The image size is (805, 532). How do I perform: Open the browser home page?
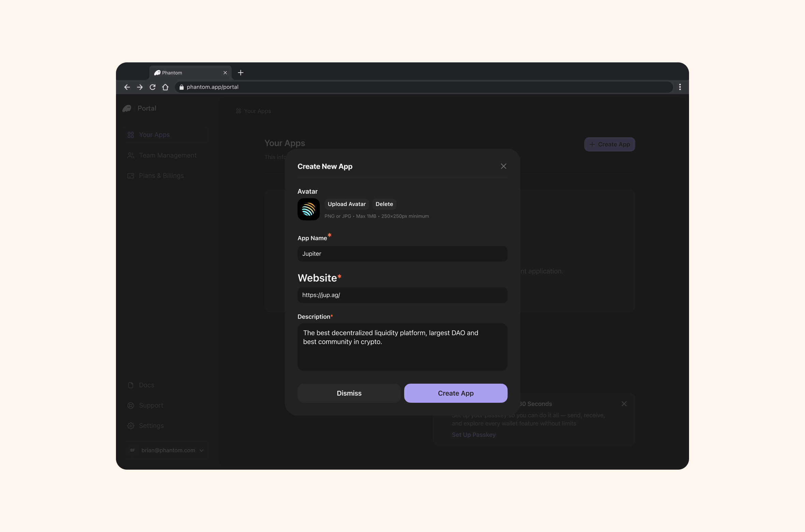click(x=165, y=87)
